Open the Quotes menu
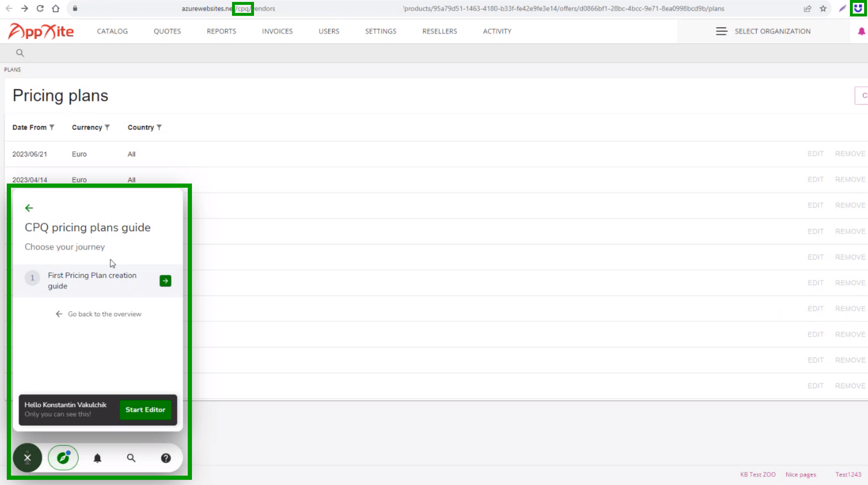The width and height of the screenshot is (868, 485). 167,31
